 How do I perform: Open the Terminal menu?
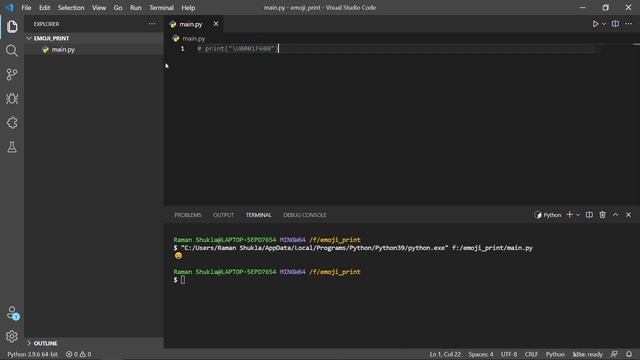click(x=161, y=8)
